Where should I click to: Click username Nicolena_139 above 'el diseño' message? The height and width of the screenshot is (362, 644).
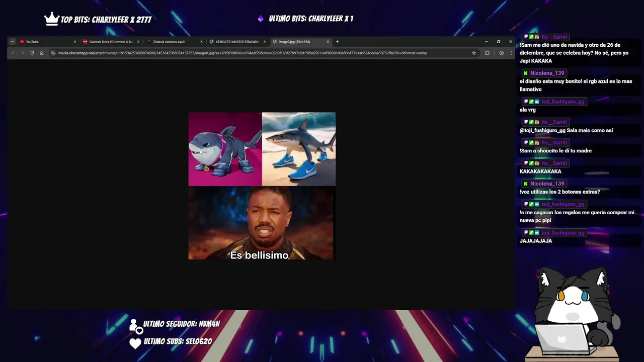tap(547, 73)
